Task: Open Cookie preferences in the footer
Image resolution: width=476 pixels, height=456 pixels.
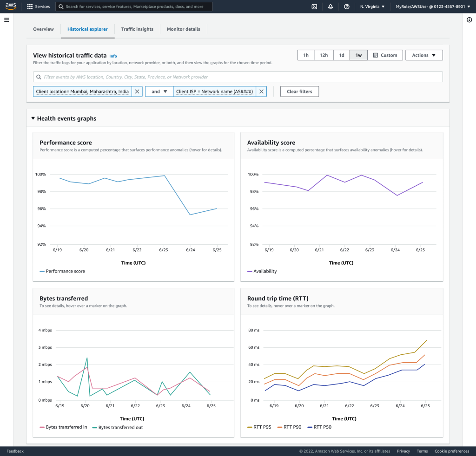Action: click(x=452, y=451)
